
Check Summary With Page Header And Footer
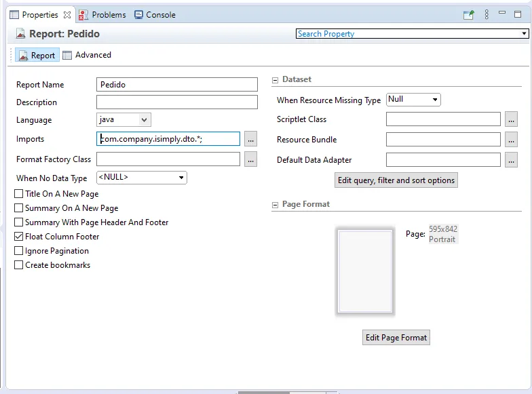click(x=19, y=222)
